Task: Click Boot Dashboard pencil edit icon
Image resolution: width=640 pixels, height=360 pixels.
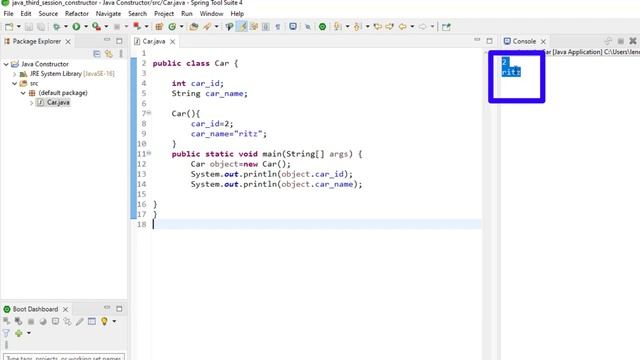Action: (80, 322)
